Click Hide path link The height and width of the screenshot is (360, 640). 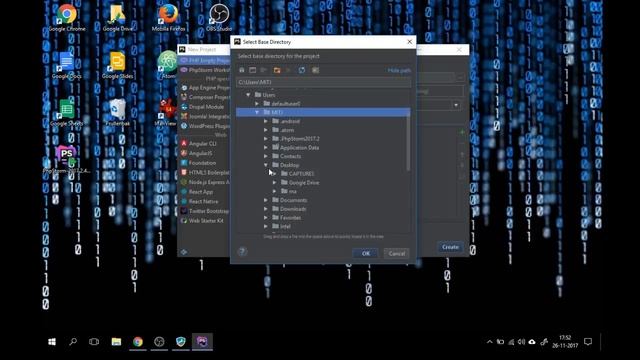tap(399, 70)
